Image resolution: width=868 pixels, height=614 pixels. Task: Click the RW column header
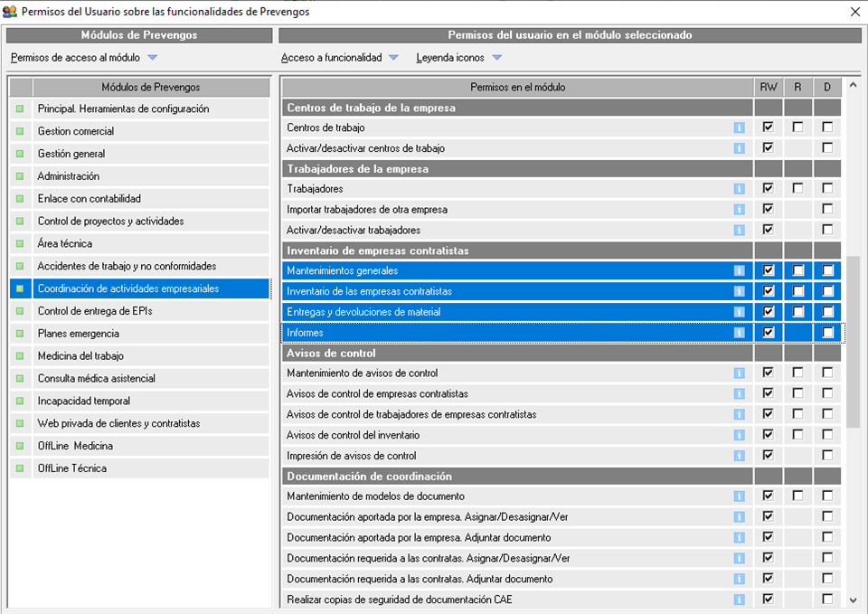pyautogui.click(x=768, y=88)
